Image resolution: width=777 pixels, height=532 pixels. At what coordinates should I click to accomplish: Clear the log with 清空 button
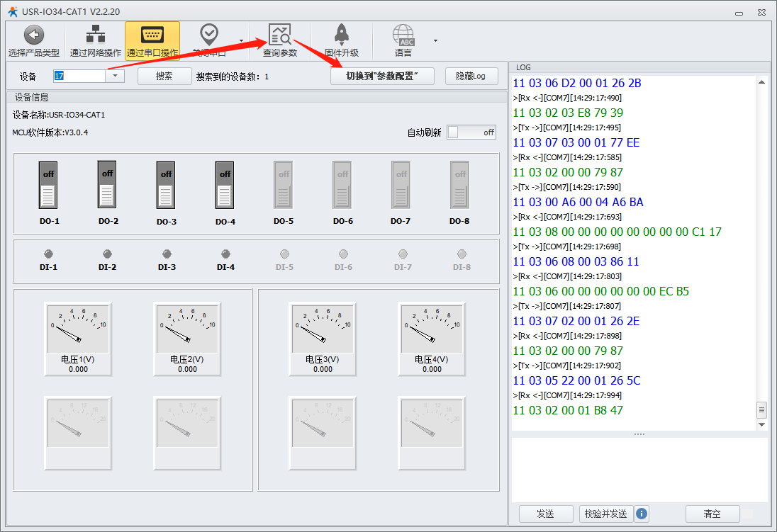click(x=712, y=514)
